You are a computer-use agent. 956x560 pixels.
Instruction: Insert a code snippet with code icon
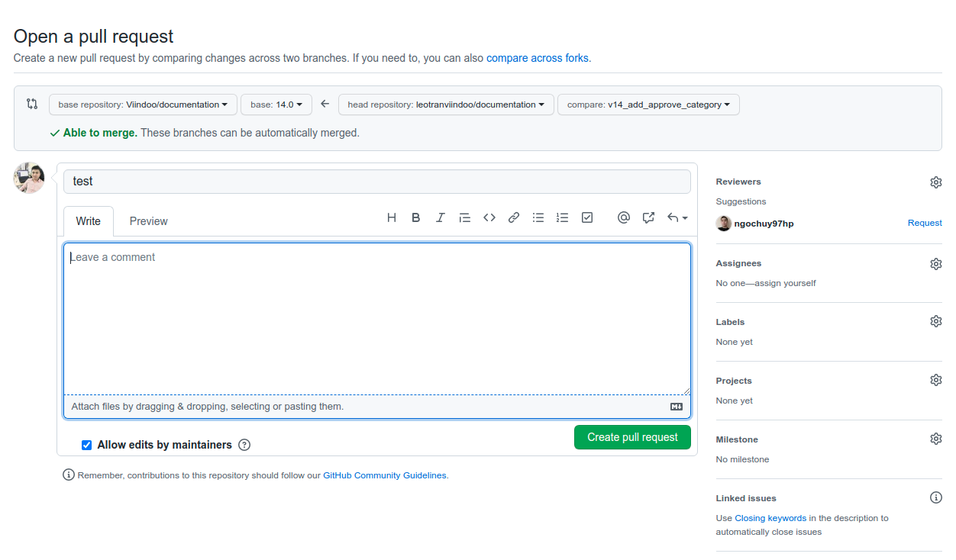(489, 217)
